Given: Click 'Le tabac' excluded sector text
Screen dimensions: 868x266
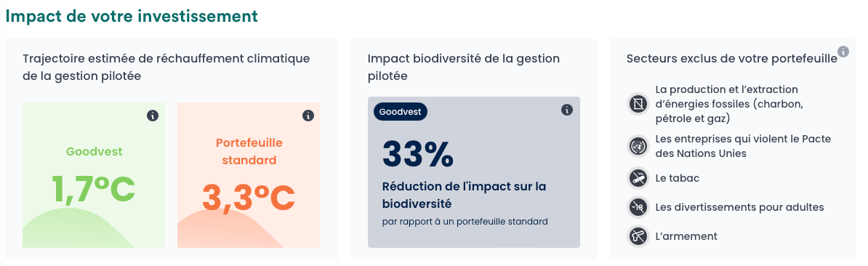Looking at the screenshot, I should [678, 178].
